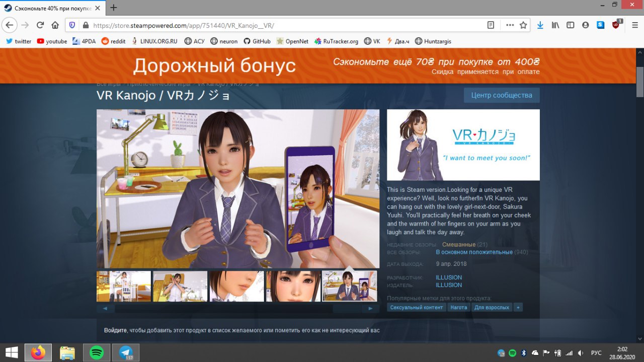Open the uBlock Origin extension popup

[616, 25]
